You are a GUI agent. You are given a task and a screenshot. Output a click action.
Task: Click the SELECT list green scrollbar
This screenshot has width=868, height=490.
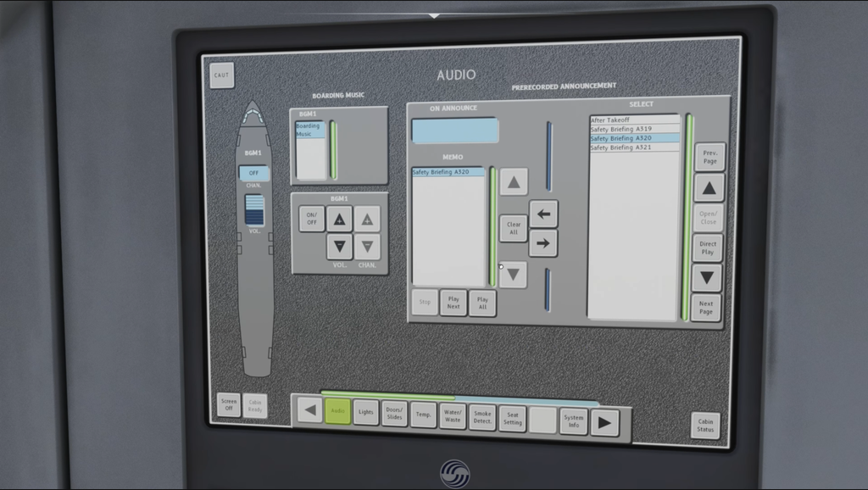coord(687,218)
